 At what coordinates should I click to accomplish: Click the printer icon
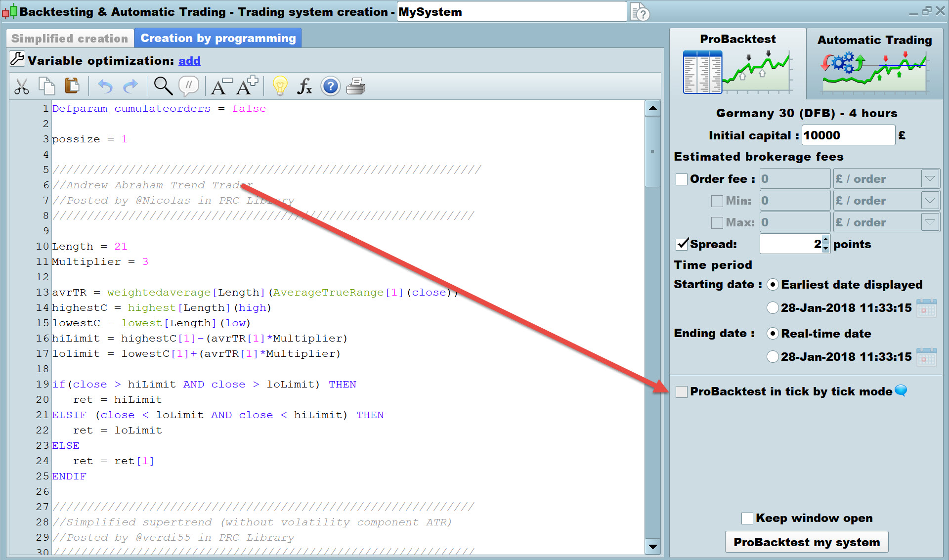(356, 86)
